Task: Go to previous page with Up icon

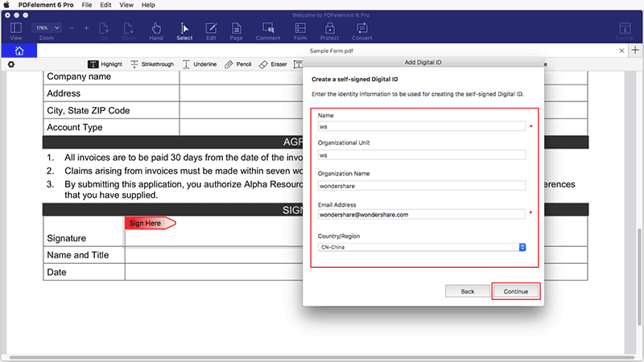Action: pyautogui.click(x=104, y=31)
